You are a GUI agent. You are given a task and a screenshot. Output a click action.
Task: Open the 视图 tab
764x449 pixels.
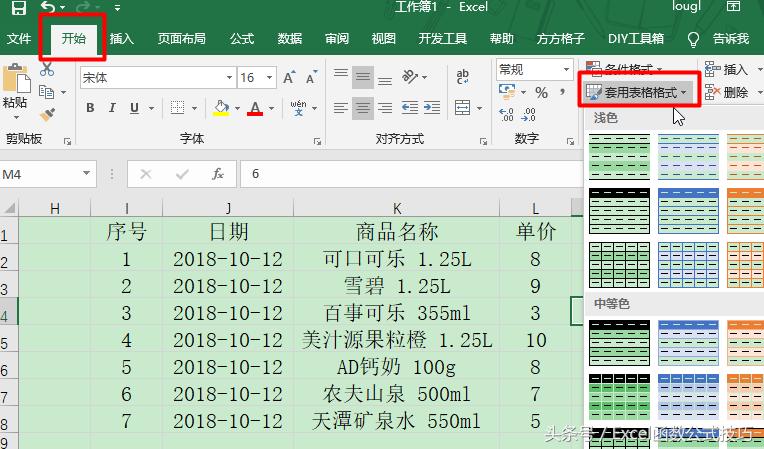383,38
